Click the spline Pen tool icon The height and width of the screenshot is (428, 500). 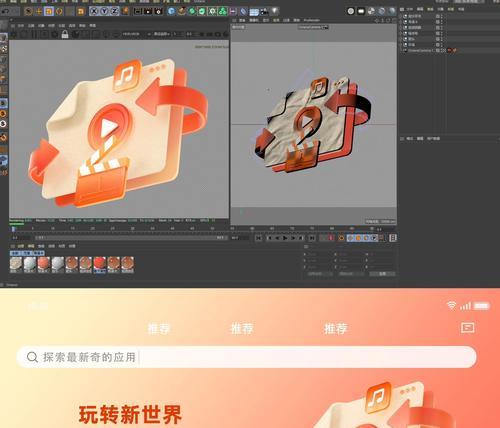point(182,11)
